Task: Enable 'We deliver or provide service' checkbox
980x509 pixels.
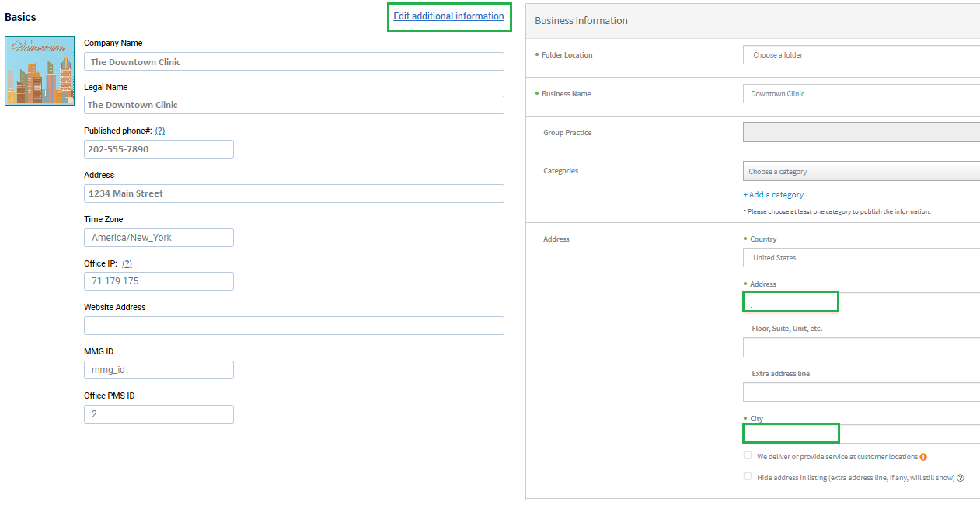Action: pos(748,456)
